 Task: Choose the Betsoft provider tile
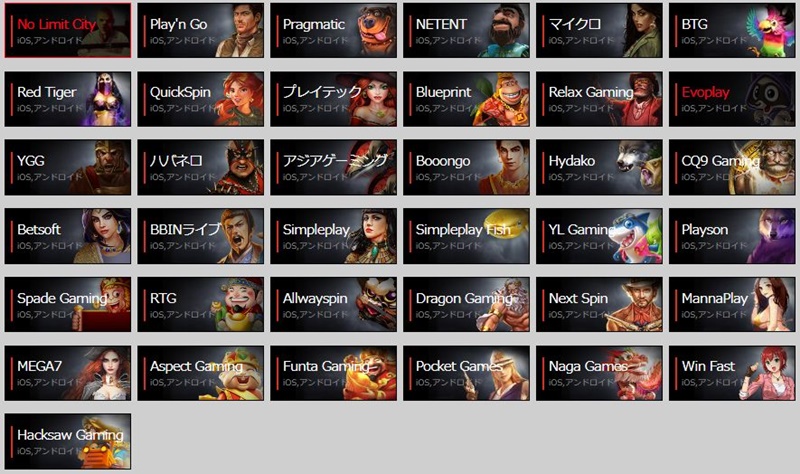(x=68, y=236)
